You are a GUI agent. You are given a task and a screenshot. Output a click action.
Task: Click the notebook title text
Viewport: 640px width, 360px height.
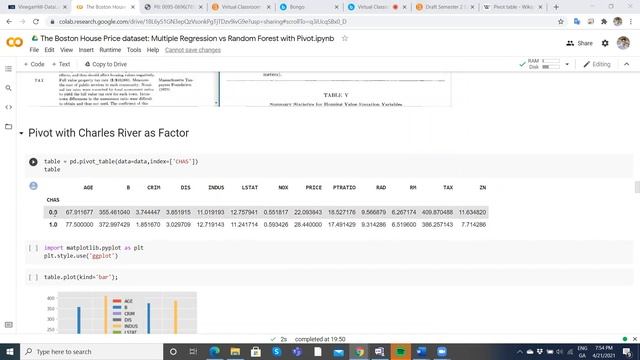187,38
